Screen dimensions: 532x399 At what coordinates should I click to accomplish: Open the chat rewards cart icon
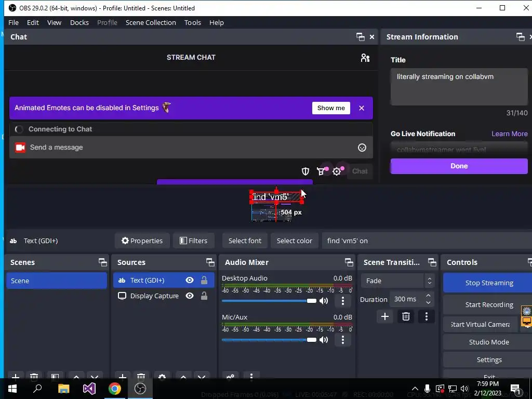click(321, 171)
